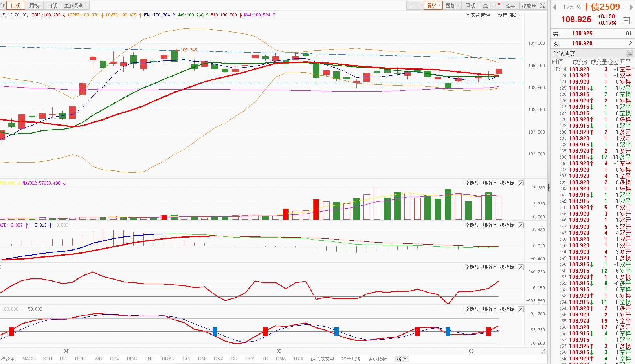Select DMI indicator tab

202,359
